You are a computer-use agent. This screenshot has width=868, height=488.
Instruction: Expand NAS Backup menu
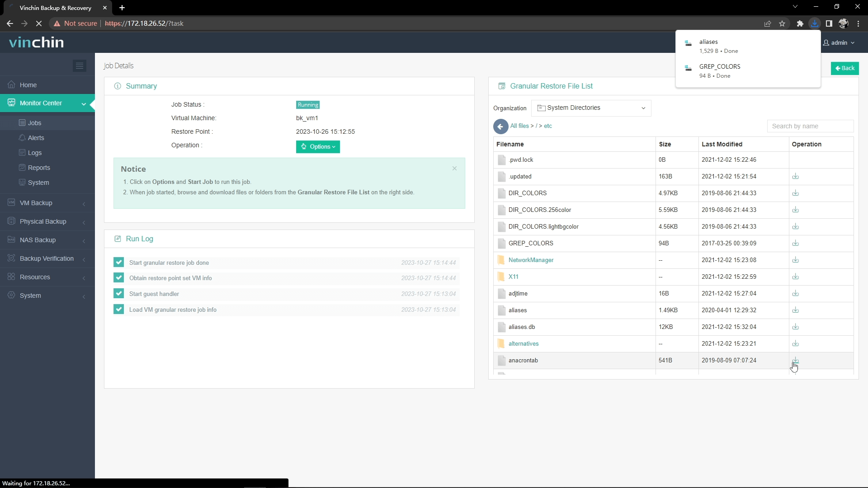pyautogui.click(x=47, y=240)
